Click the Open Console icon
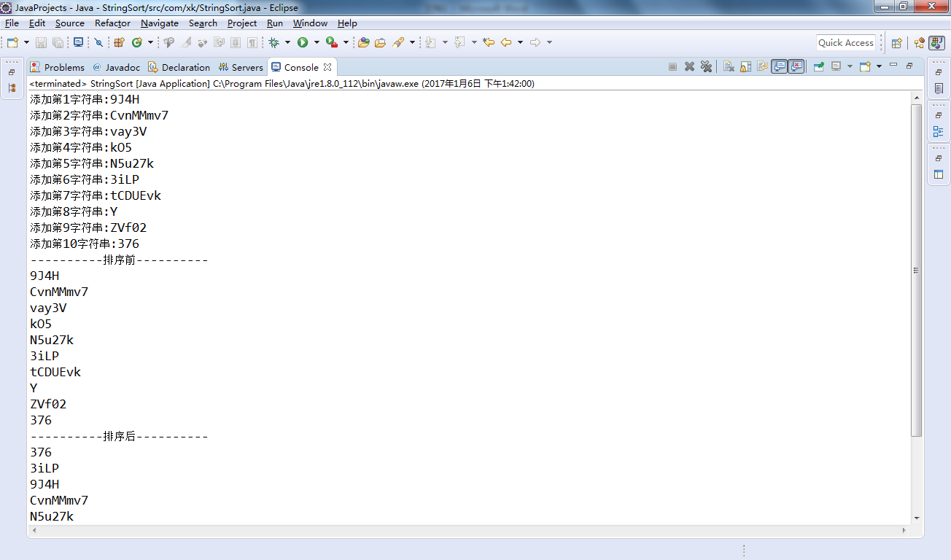 (x=865, y=66)
